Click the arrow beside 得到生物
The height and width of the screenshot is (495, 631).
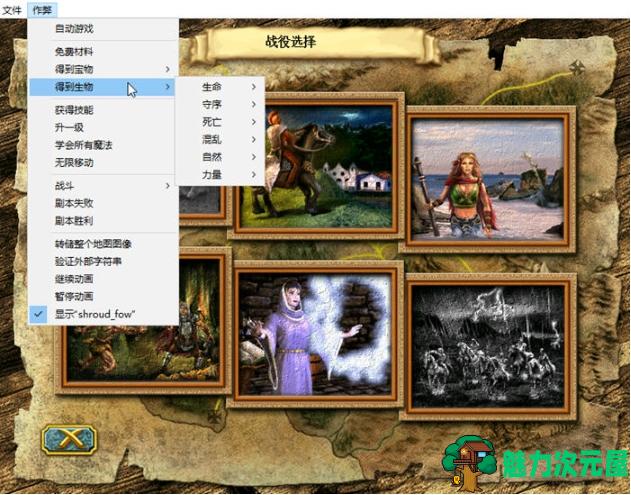click(168, 87)
